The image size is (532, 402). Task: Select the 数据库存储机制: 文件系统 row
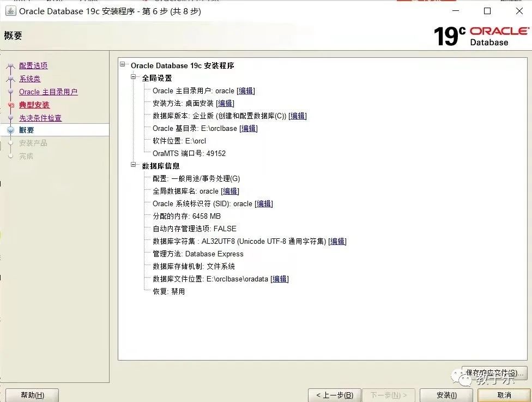pyautogui.click(x=194, y=267)
